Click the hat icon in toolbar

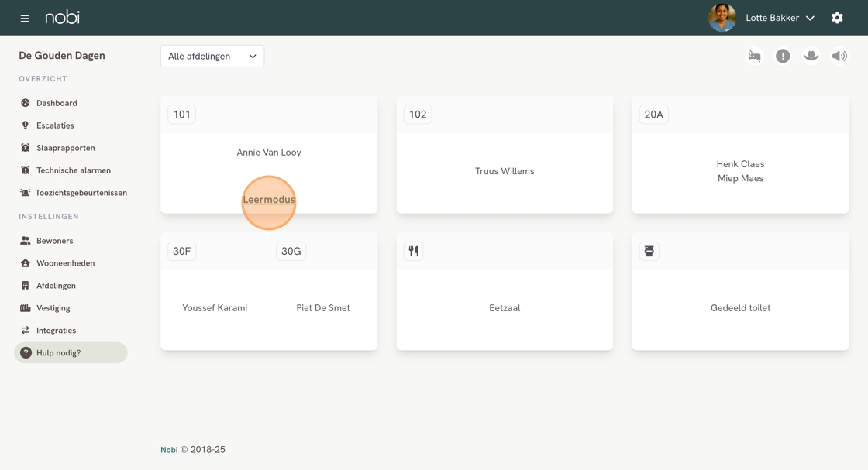[811, 56]
